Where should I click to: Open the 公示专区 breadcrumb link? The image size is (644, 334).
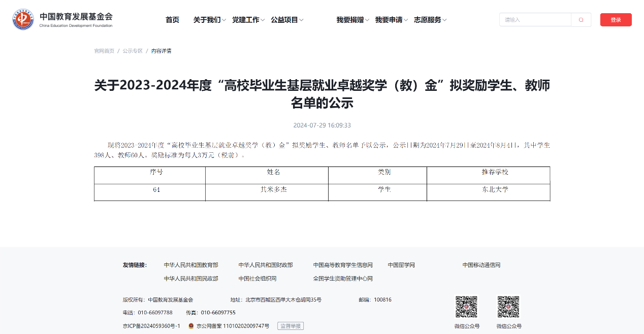tap(133, 51)
